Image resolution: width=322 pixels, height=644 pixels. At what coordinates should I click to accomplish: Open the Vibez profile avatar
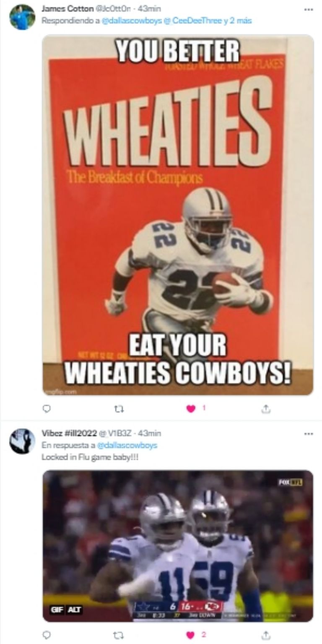pyautogui.click(x=22, y=441)
